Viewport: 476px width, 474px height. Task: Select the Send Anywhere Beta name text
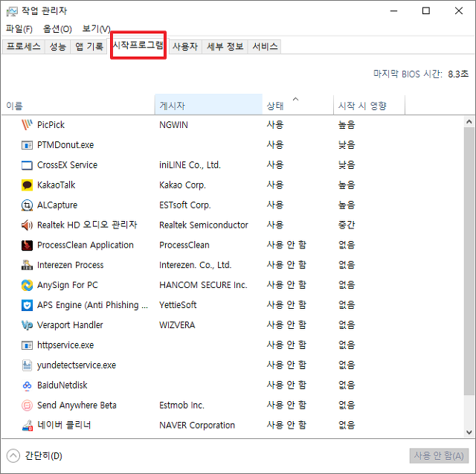pyautogui.click(x=77, y=406)
